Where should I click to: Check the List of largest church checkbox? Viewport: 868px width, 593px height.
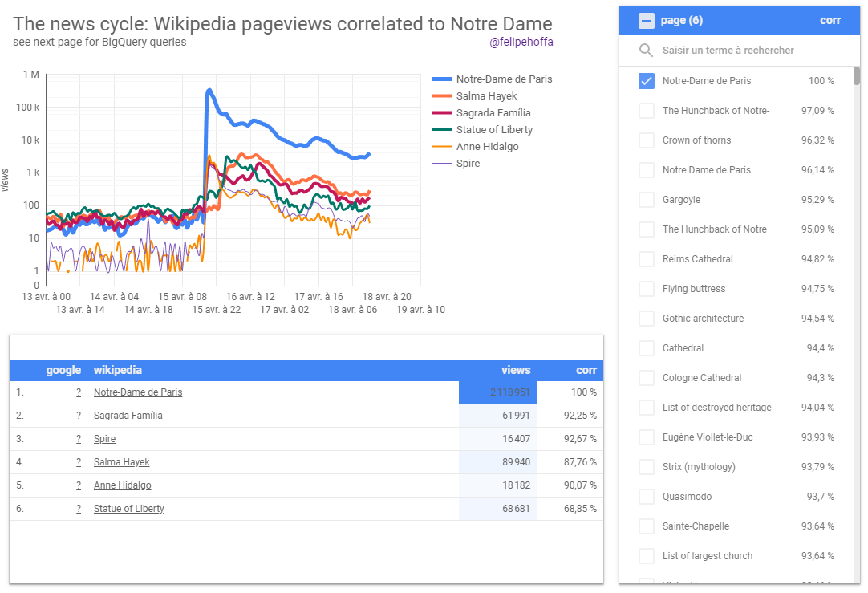[x=646, y=556]
